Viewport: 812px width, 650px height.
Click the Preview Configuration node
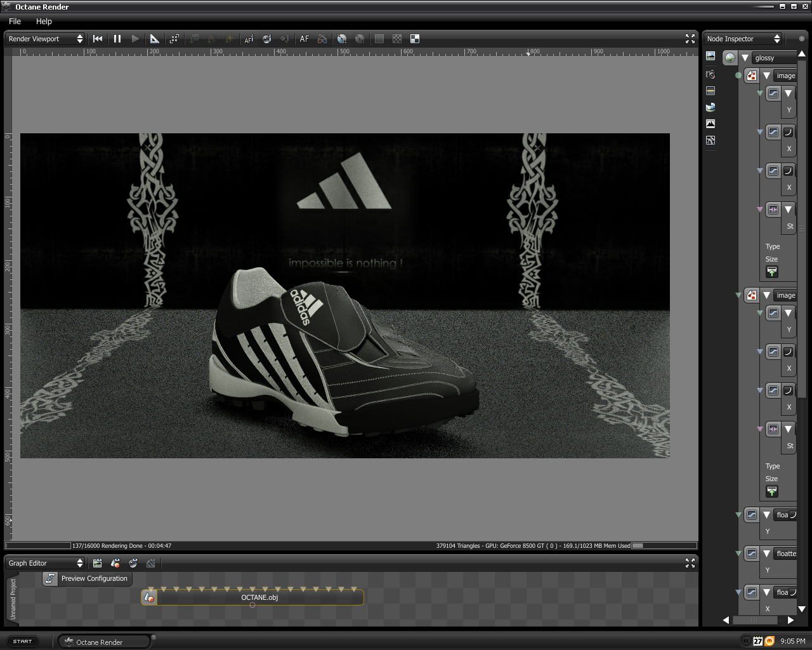[87, 578]
